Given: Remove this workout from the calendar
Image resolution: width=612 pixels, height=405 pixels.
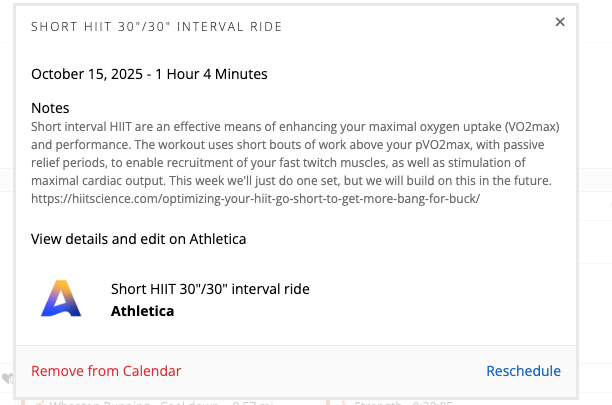Looking at the screenshot, I should coord(106,371).
